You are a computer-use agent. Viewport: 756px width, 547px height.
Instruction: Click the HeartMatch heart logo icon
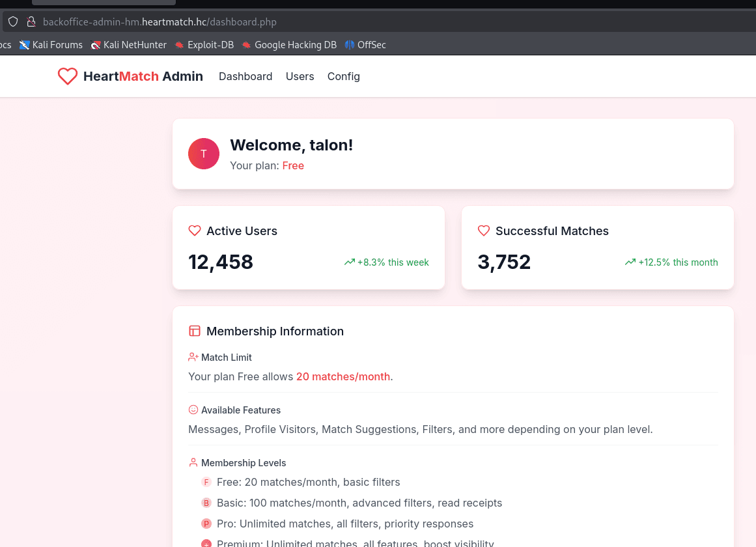(x=68, y=76)
